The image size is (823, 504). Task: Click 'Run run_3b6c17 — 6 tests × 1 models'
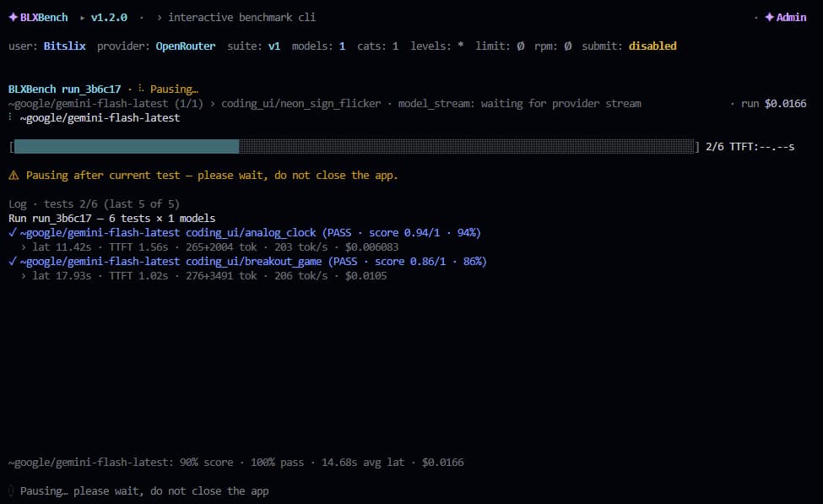click(111, 219)
